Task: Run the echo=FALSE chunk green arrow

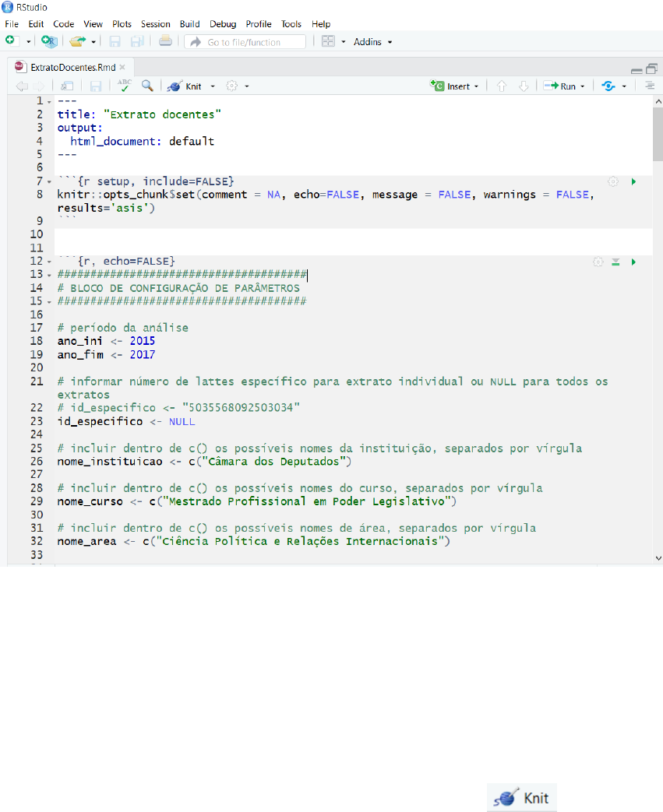Action: (633, 262)
